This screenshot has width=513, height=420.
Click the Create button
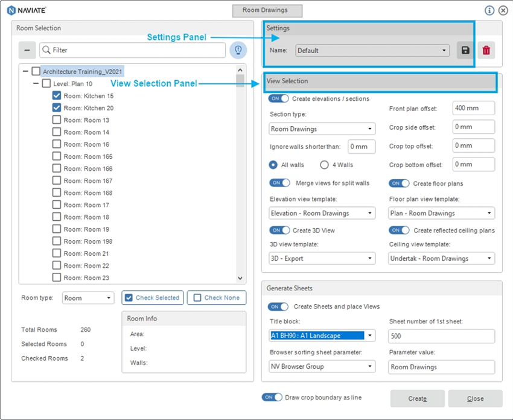[x=418, y=398]
